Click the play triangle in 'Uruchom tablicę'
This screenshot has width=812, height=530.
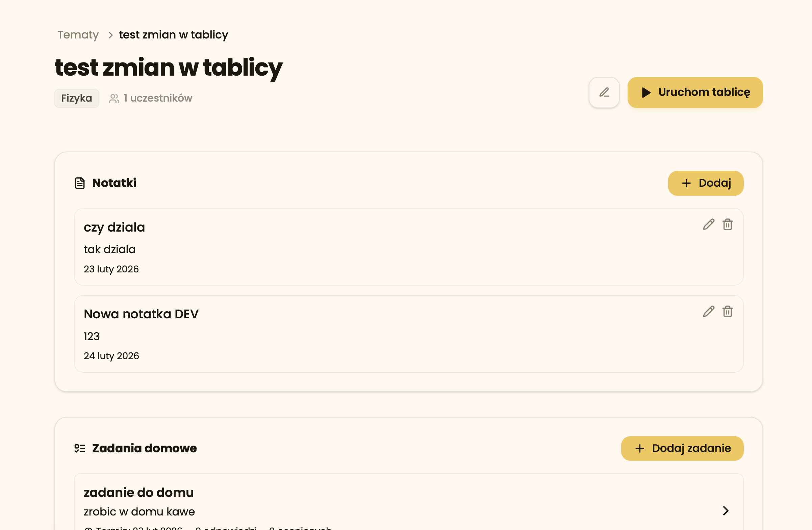645,92
